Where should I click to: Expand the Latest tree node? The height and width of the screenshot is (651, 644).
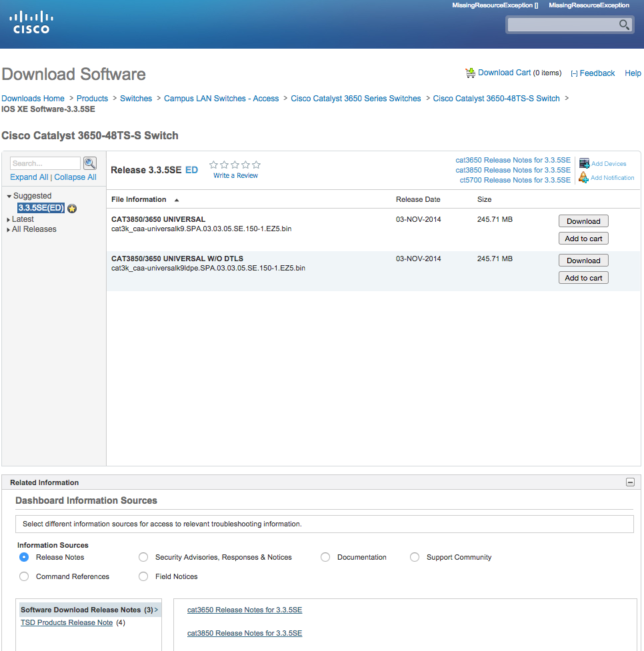(8, 220)
